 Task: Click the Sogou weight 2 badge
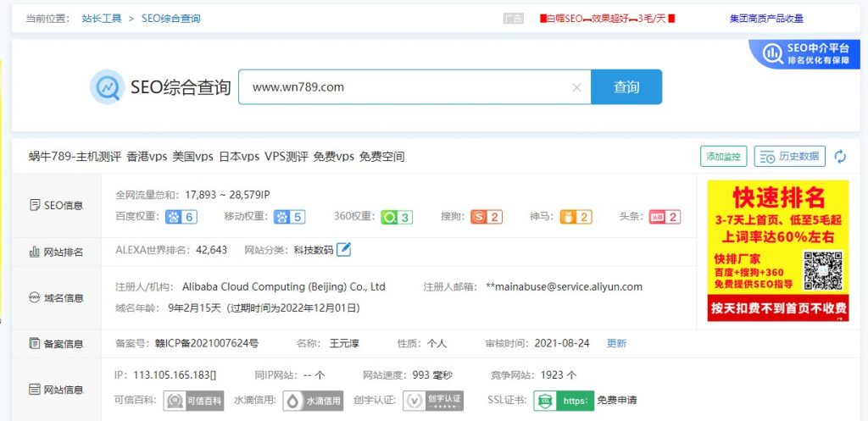(486, 217)
